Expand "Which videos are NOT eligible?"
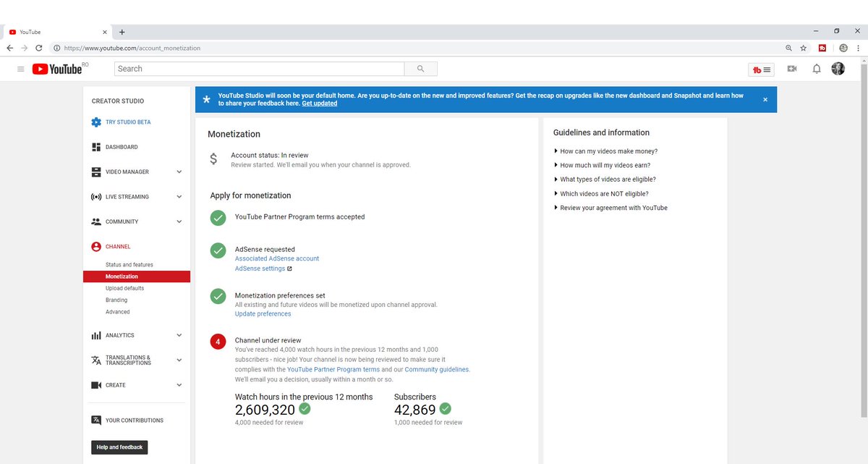This screenshot has width=868, height=464. (601, 194)
